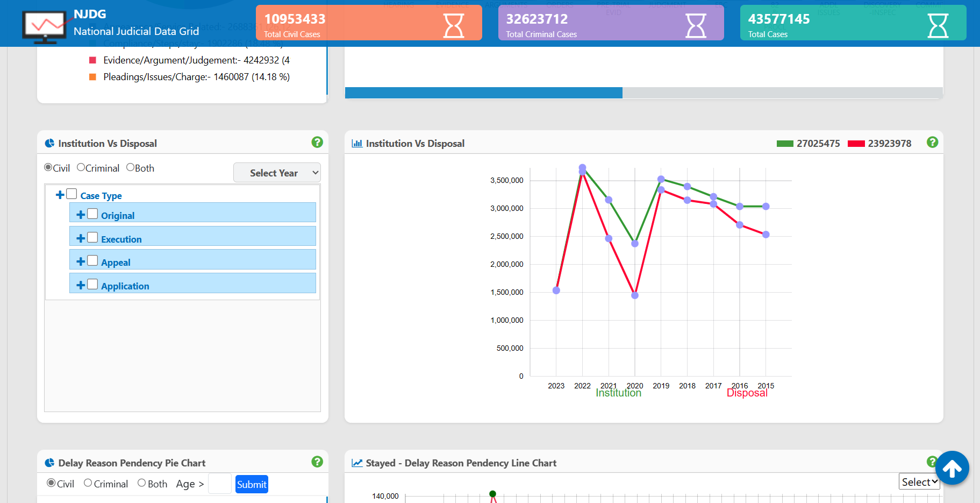This screenshot has width=980, height=503.
Task: Open the Select dropdown in Stayed chart
Action: click(x=919, y=482)
